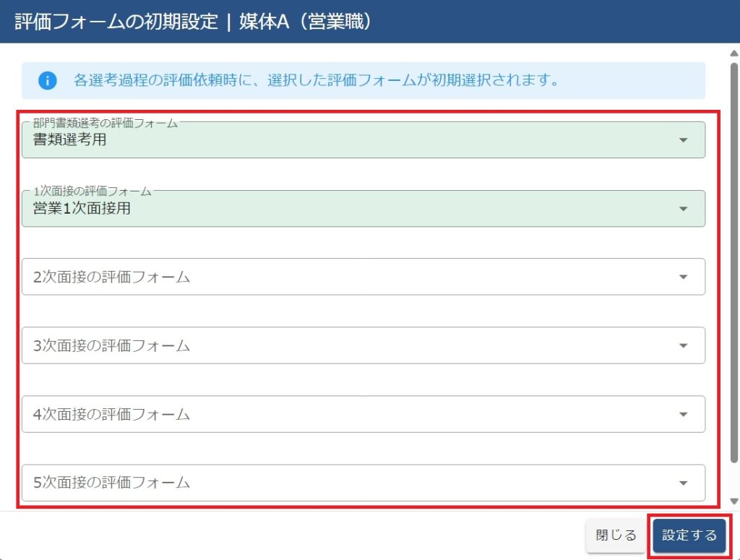Expand the 4次面接の評価フォーム dropdown field
The image size is (740, 560).
point(347,414)
